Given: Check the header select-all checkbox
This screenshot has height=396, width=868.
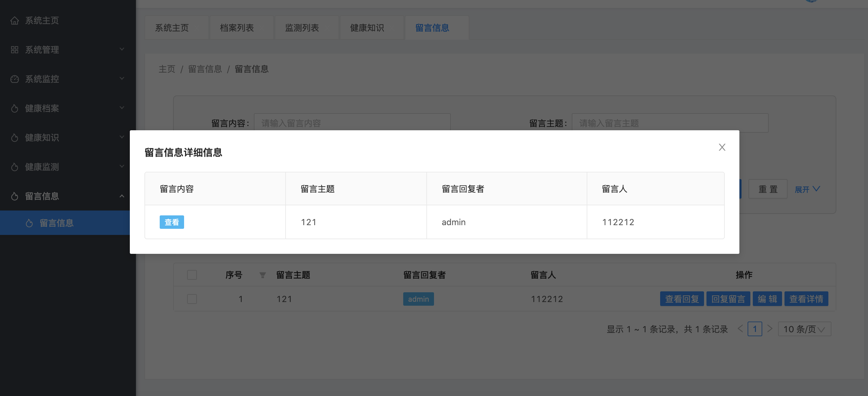Looking at the screenshot, I should click(x=192, y=275).
